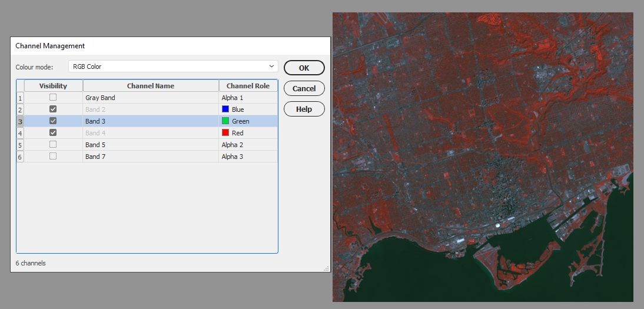Select row header number 3
This screenshot has width=644, height=309.
tap(20, 121)
